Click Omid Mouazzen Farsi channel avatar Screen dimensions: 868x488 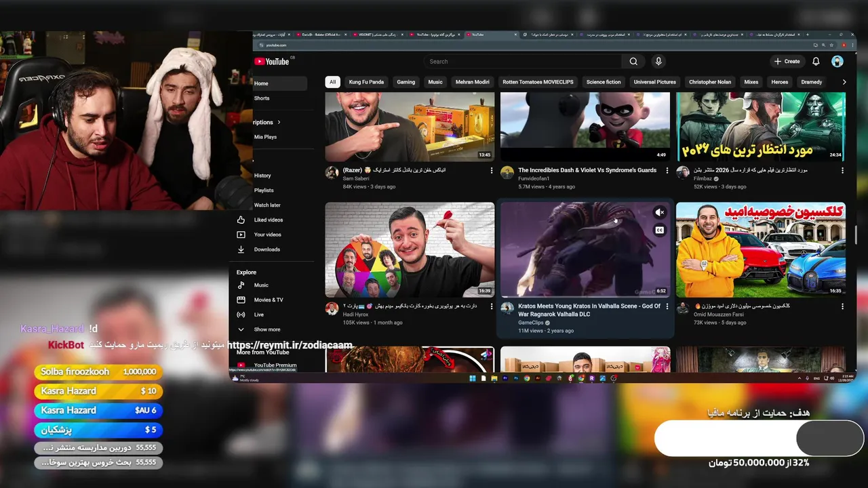point(683,308)
